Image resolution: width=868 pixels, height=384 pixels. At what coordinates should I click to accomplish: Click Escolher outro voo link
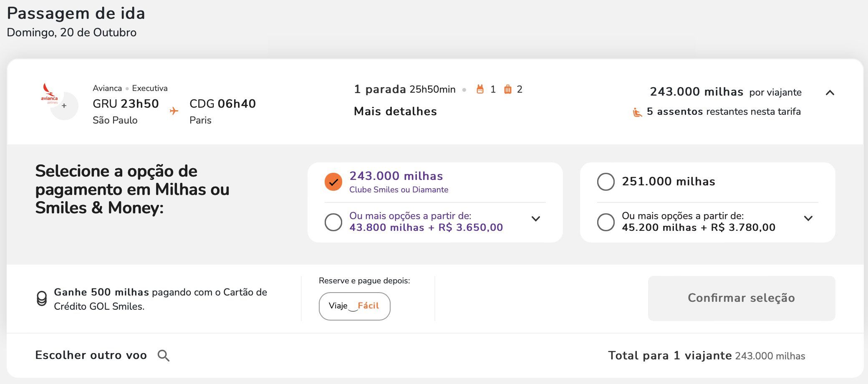click(91, 355)
